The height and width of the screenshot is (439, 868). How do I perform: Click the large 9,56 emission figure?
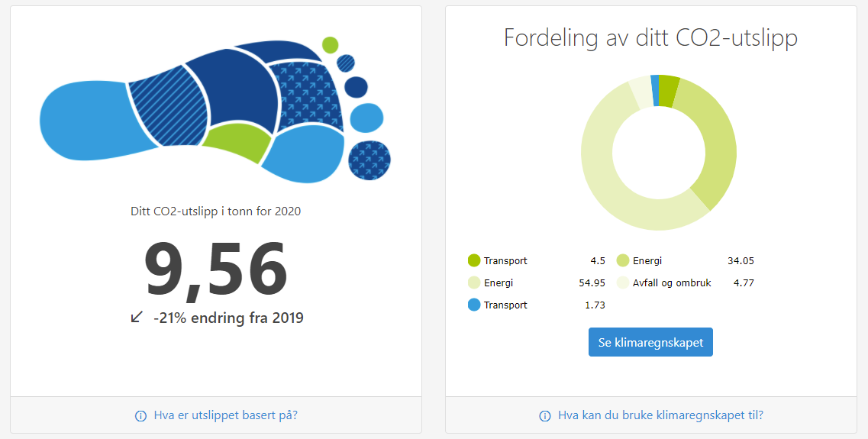click(216, 270)
